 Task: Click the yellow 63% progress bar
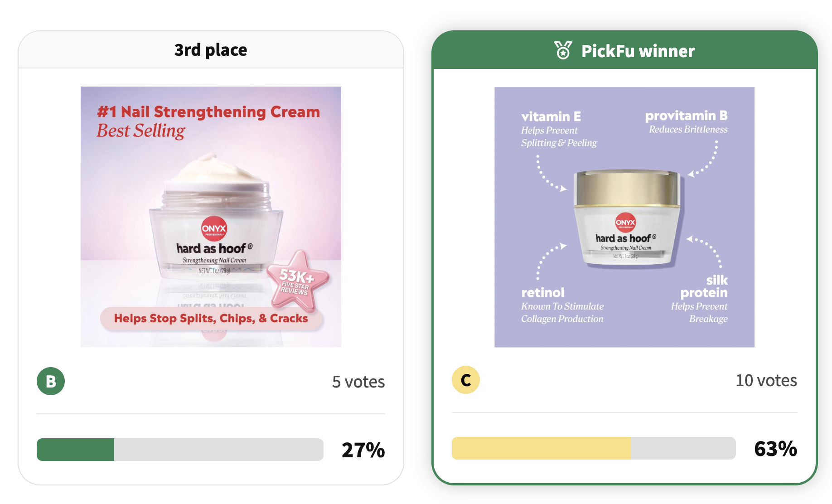pos(541,448)
